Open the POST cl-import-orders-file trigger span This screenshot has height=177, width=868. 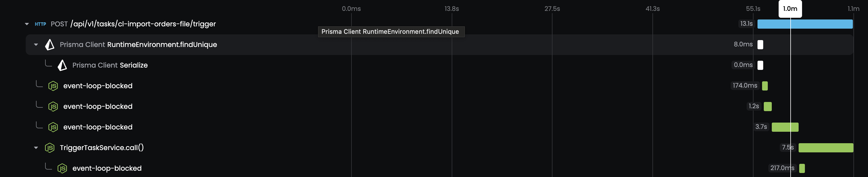[x=133, y=24]
